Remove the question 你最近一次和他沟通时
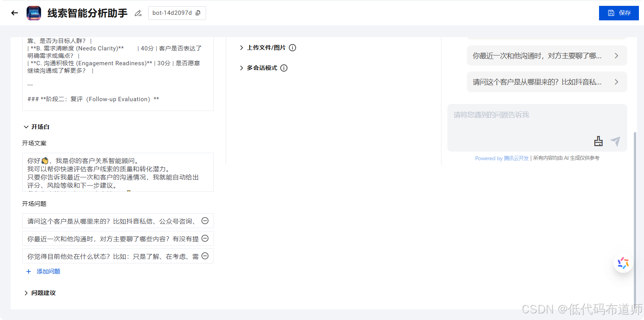The width and height of the screenshot is (644, 320). click(205, 238)
